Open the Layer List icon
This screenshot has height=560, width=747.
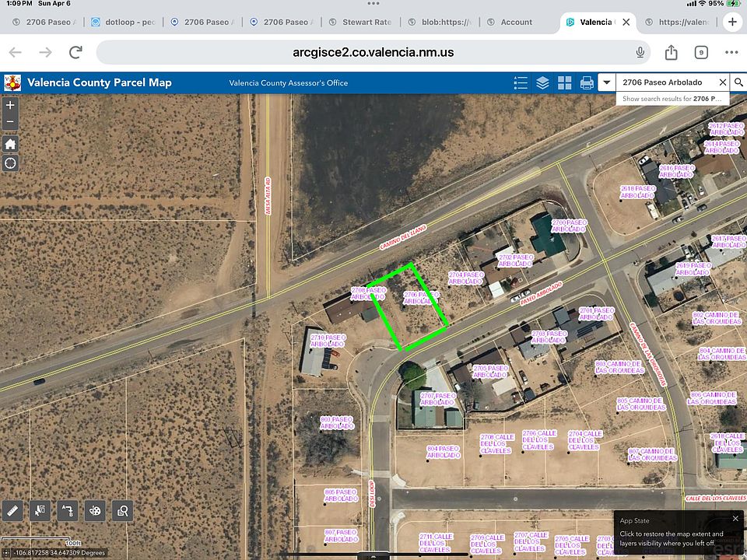(542, 83)
